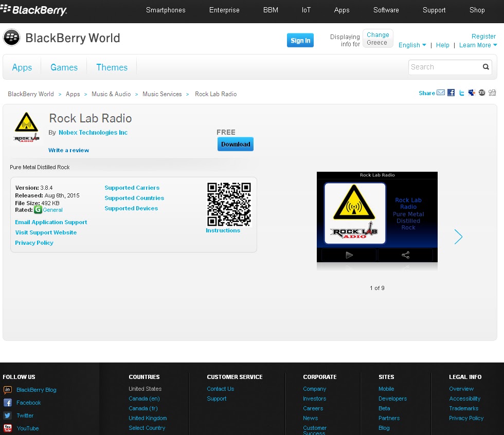The image size is (504, 435).
Task: Open the Smartphones menu
Action: (166, 10)
